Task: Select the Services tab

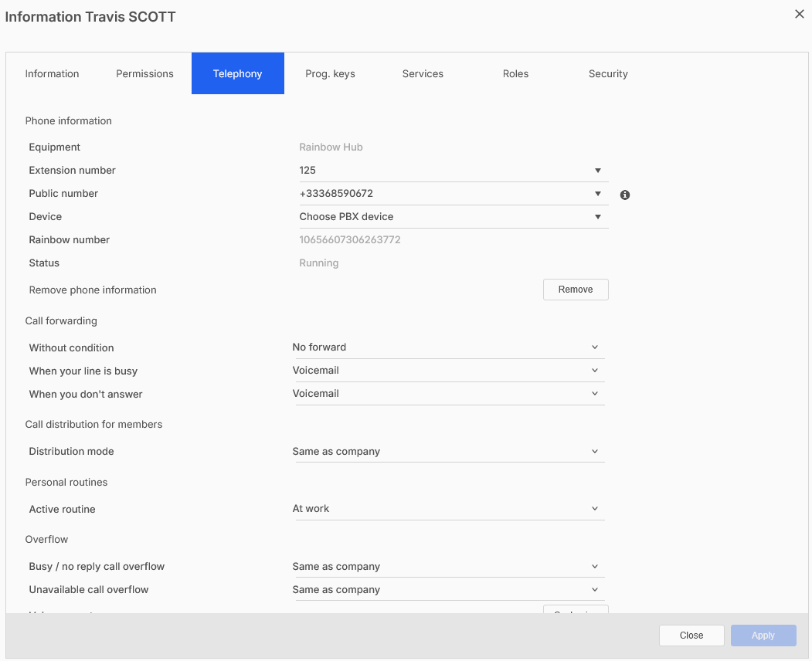Action: coord(423,74)
